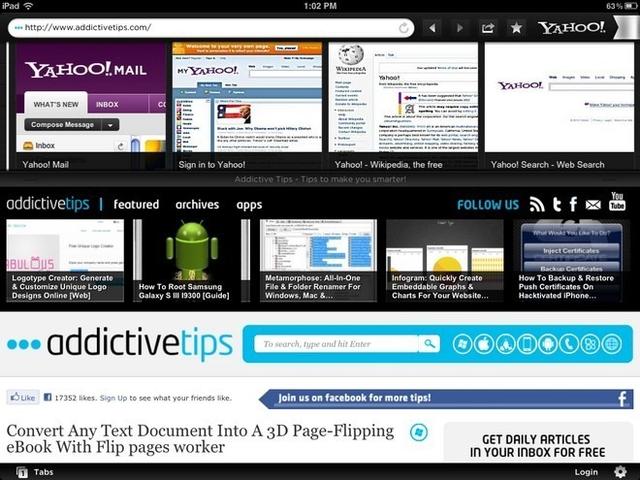The image size is (640, 480).
Task: Tap the Yahoo! logo in the toolbar
Action: coord(571,27)
